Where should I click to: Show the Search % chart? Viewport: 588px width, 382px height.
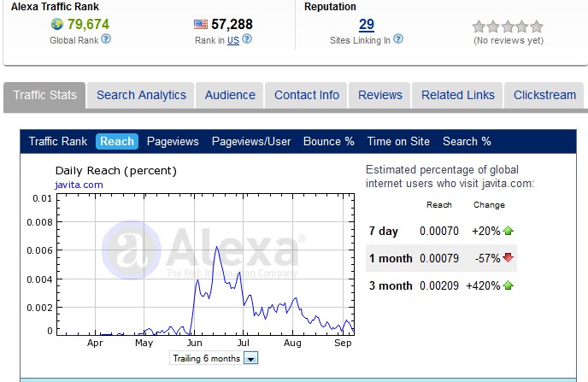467,141
